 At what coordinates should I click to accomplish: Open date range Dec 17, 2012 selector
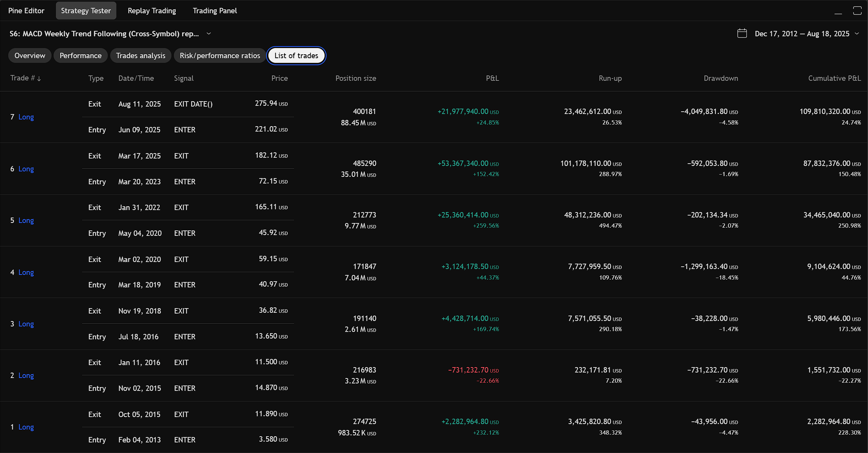802,34
